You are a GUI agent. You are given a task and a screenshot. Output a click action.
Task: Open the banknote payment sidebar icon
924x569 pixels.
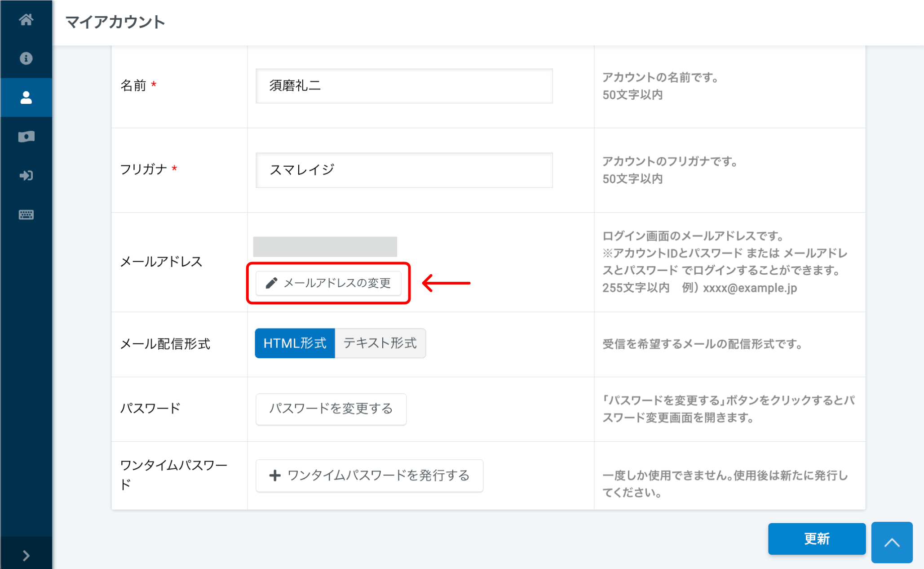click(x=26, y=137)
